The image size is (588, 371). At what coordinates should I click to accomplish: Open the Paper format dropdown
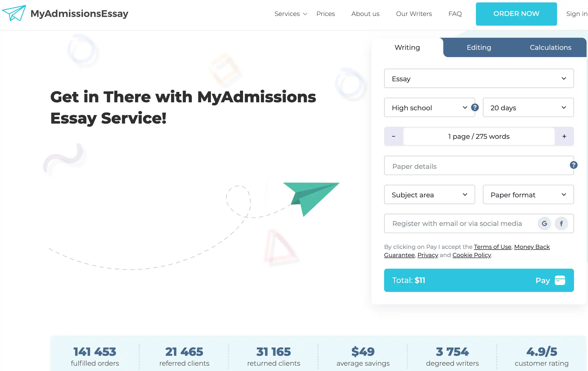528,194
